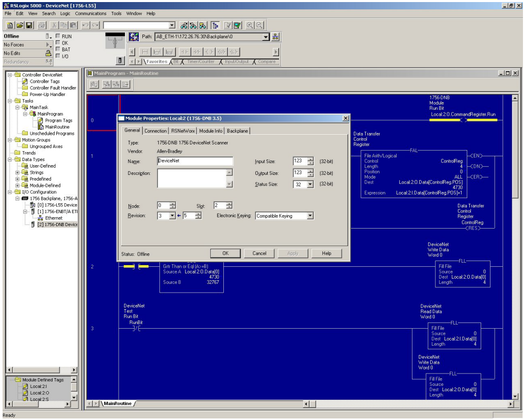Image resolution: width=524 pixels, height=420 pixels.
Task: Insert an Examine Off contact element
Action: (x=197, y=52)
